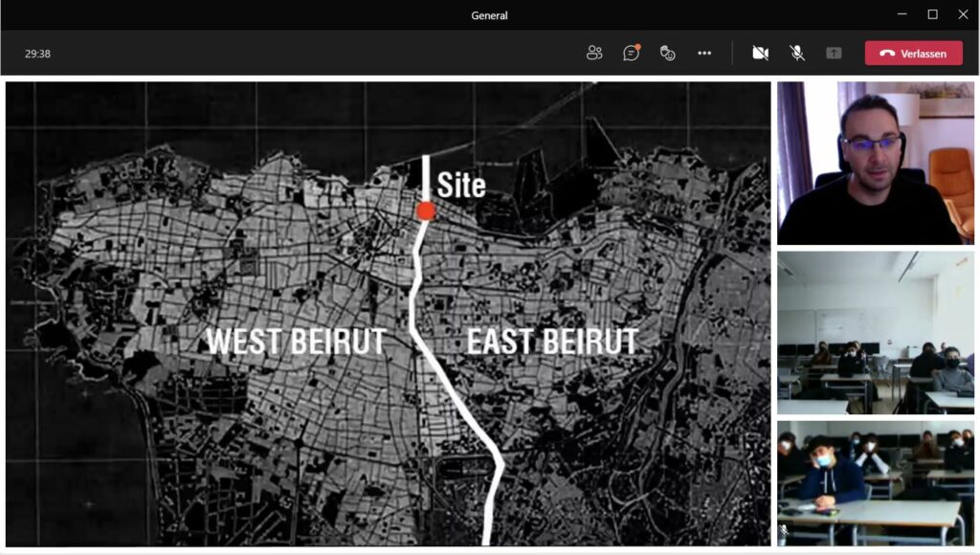Image resolution: width=980 pixels, height=555 pixels.
Task: Open the meeting chat conversation
Action: pos(631,53)
